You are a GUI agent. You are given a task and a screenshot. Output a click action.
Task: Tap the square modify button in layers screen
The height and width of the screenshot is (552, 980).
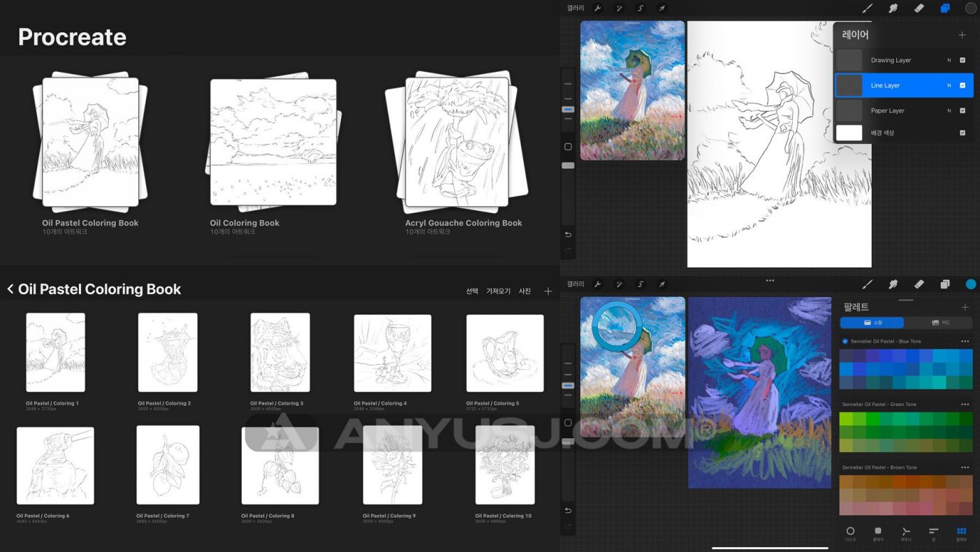click(568, 147)
